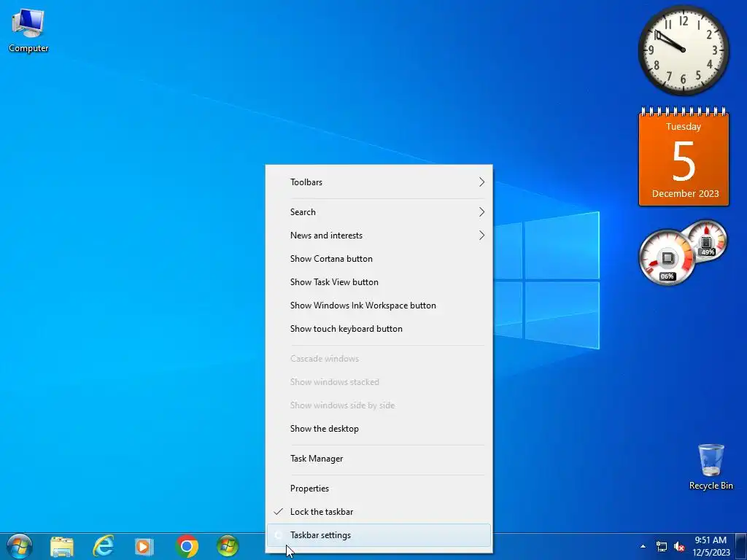Toggle Show Windows Ink Workspace button

pyautogui.click(x=379, y=306)
